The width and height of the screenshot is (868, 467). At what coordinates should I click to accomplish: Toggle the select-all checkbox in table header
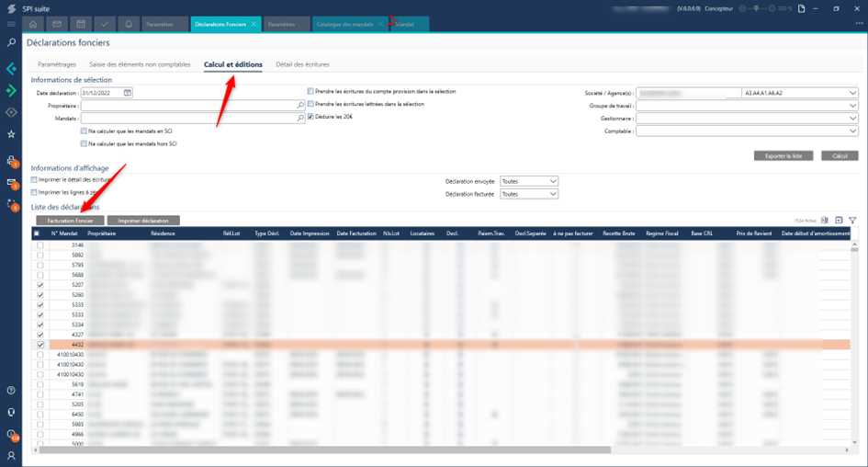[37, 233]
